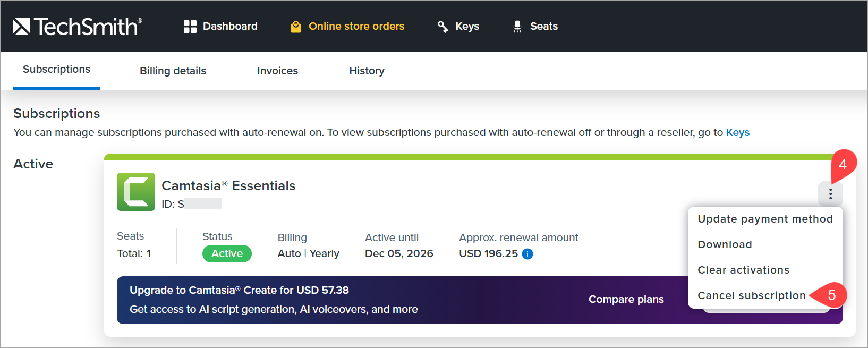Screen dimensions: 868x348
Task: Click the Keys key icon
Action: (x=442, y=27)
